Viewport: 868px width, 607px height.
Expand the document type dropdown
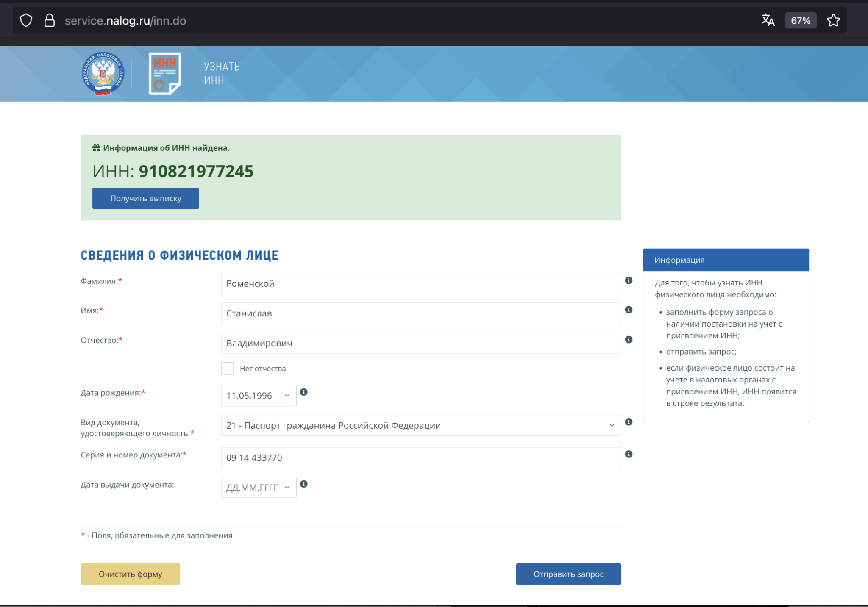pyautogui.click(x=421, y=425)
